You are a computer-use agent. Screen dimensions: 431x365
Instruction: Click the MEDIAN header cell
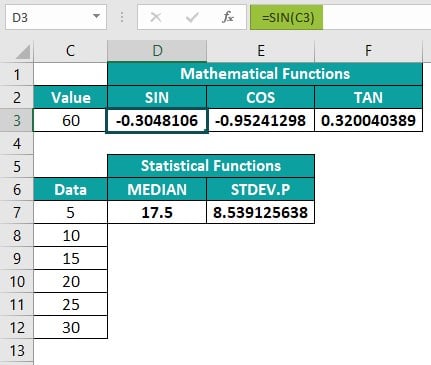coord(157,189)
